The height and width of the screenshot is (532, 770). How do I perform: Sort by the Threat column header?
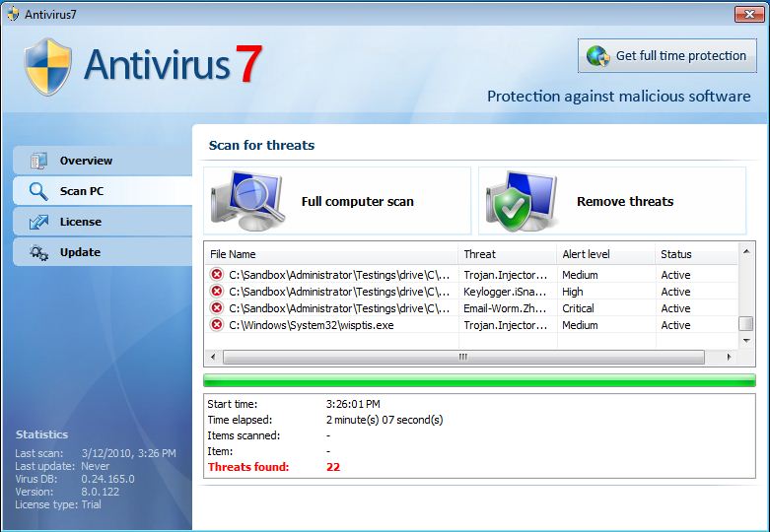coord(508,254)
